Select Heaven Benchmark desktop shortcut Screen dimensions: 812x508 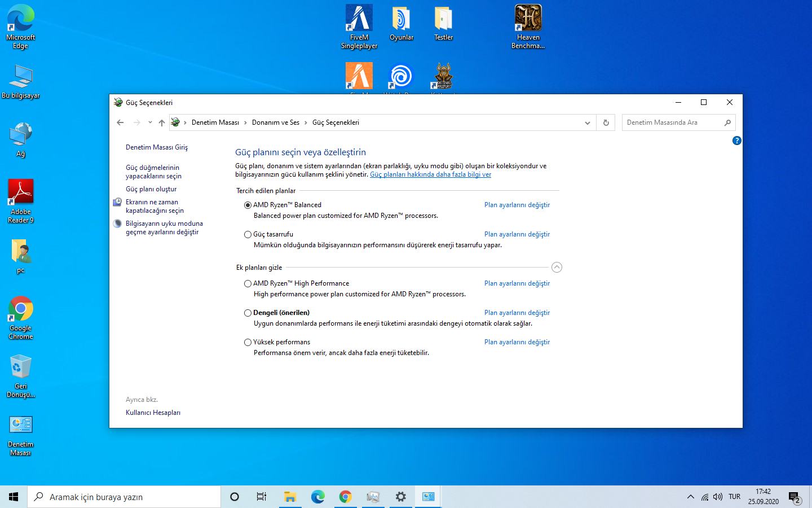tap(528, 27)
